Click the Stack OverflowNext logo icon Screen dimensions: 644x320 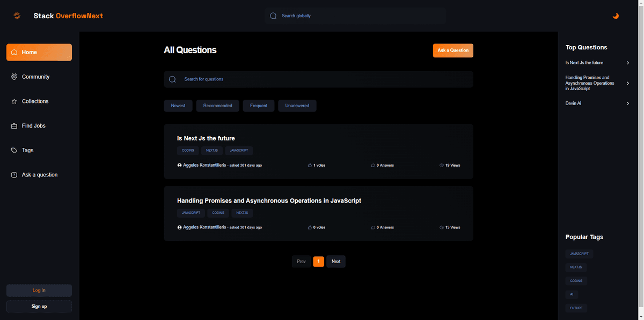[17, 16]
